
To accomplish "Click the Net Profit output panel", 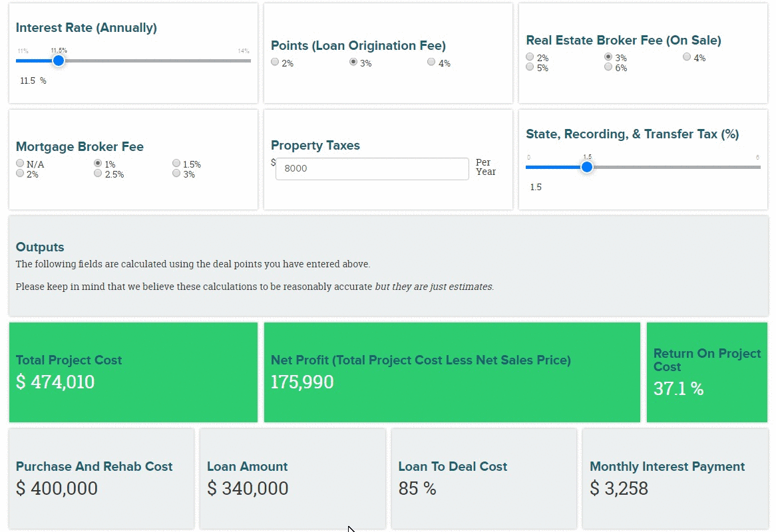I will tap(451, 372).
